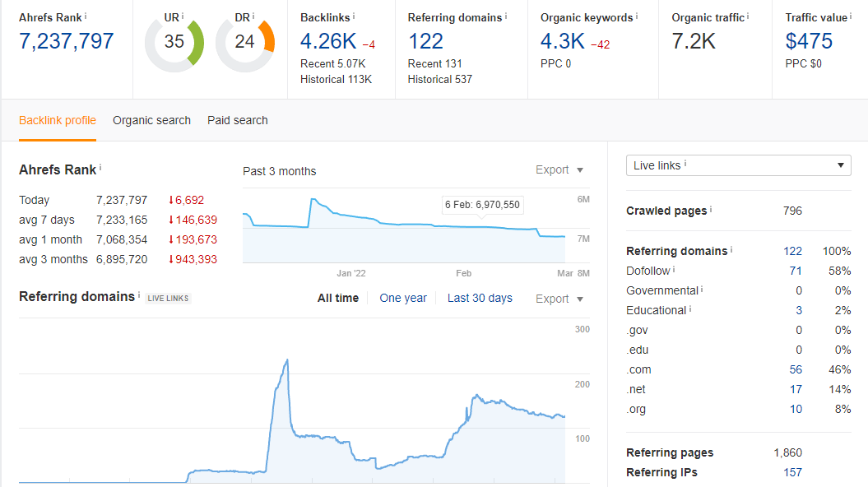The image size is (868, 487).
Task: Open info icon beside Referring domains chart title
Action: pyautogui.click(x=139, y=295)
